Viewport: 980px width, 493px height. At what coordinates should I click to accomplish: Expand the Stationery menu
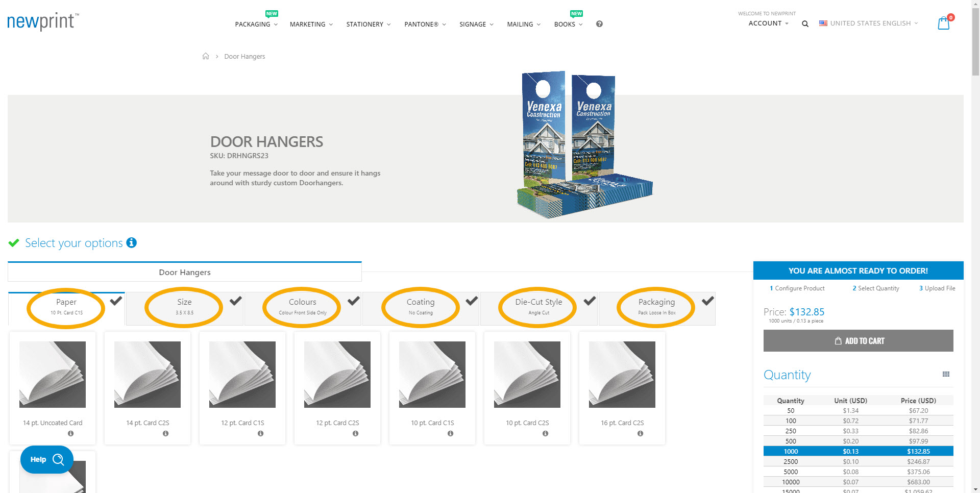[x=369, y=24]
